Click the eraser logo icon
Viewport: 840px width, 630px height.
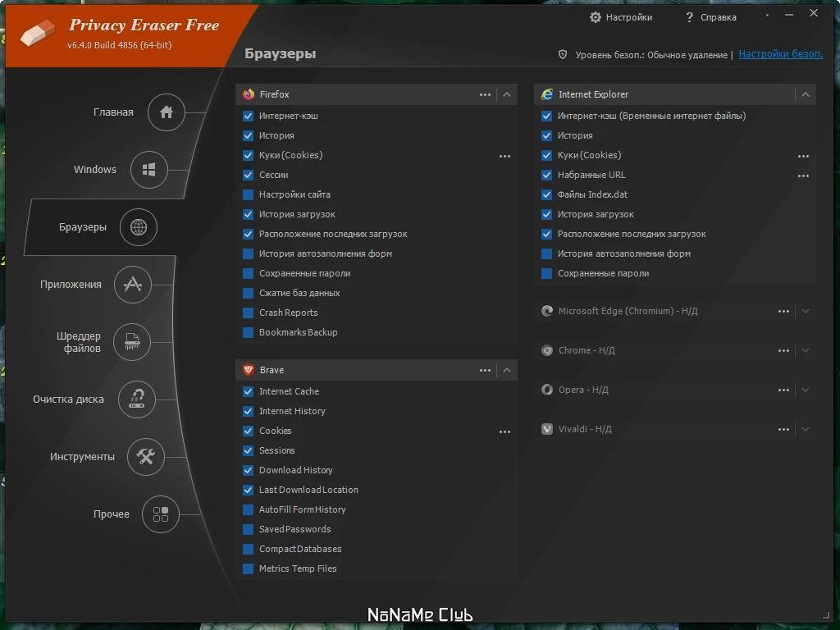click(x=38, y=32)
